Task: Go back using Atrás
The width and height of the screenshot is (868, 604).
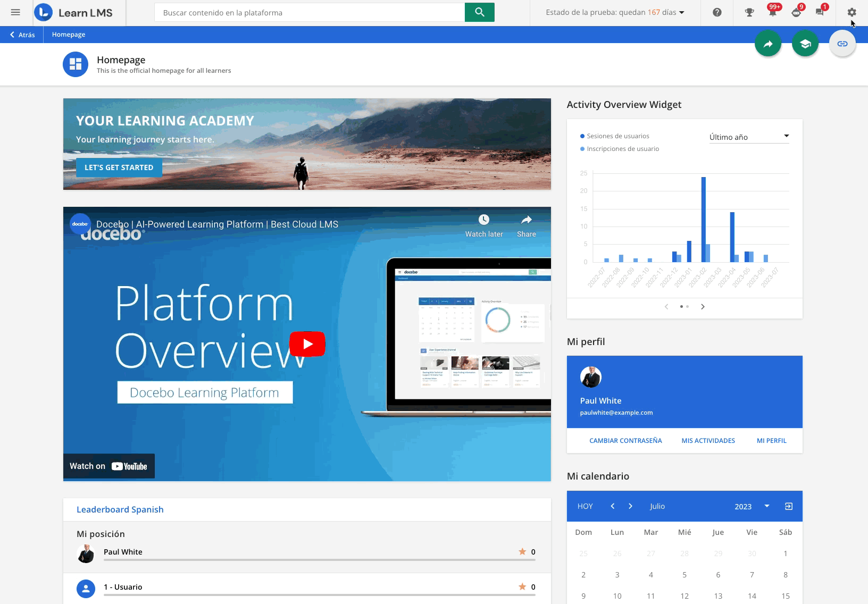Action: point(22,35)
